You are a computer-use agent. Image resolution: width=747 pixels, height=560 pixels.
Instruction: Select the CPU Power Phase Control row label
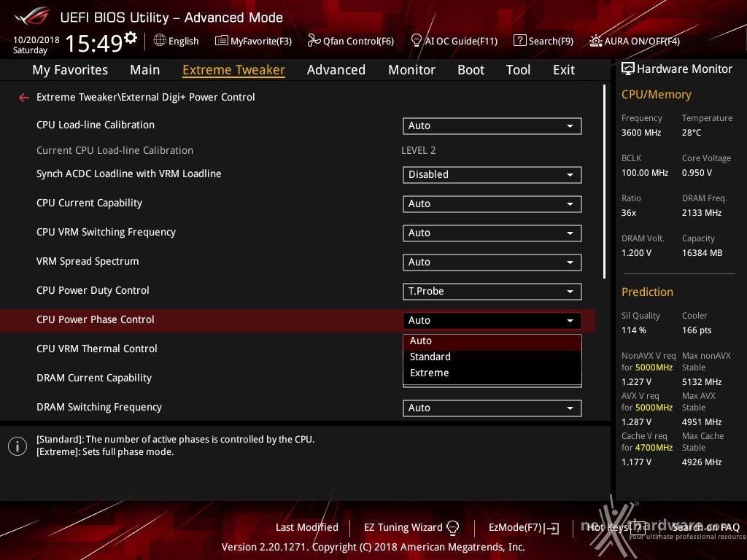96,319
